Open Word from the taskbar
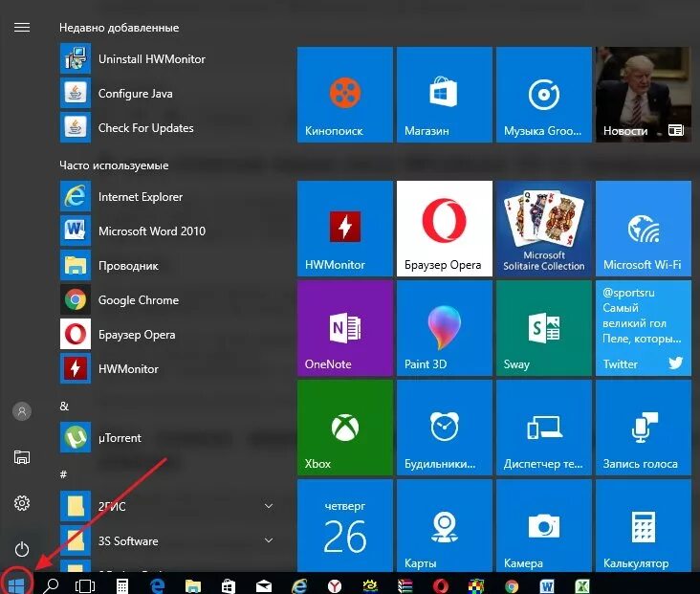Image resolution: width=700 pixels, height=594 pixels. point(547,585)
